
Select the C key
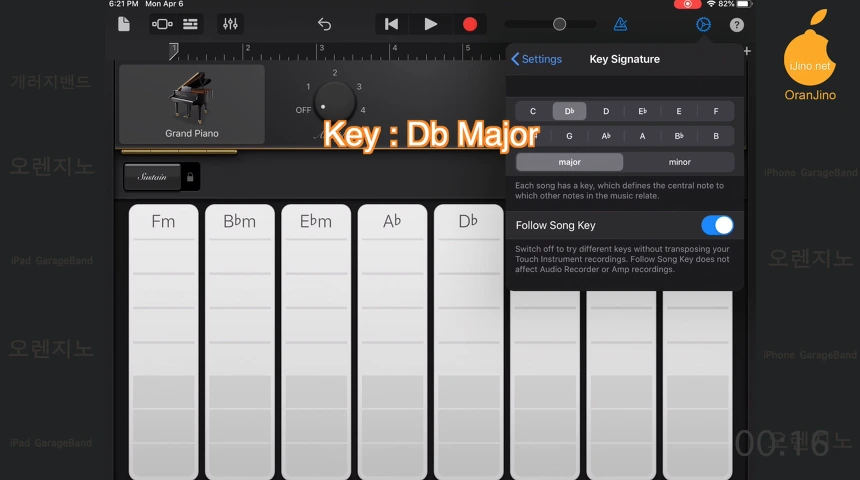[x=533, y=111]
